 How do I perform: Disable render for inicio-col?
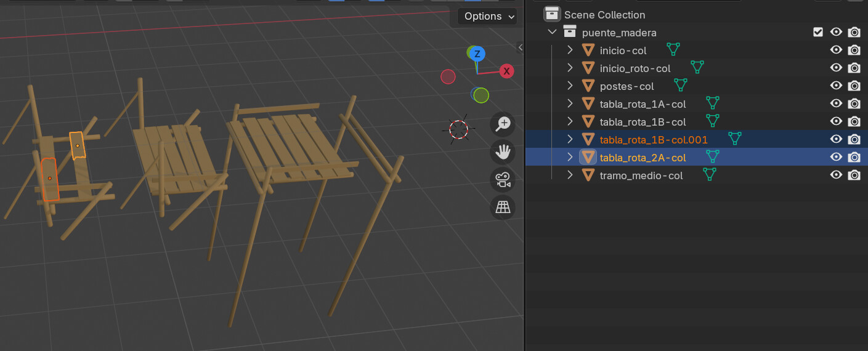coord(854,50)
